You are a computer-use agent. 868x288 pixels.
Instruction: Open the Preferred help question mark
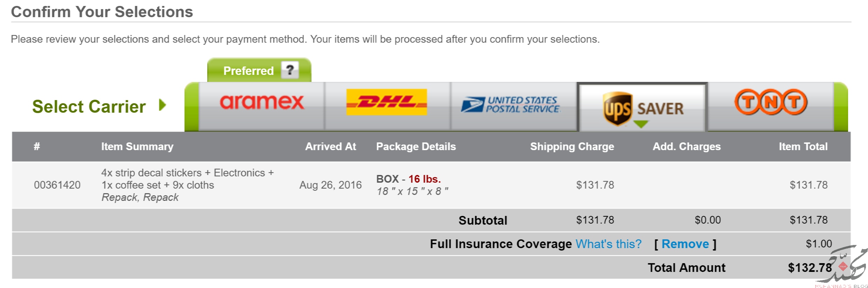(290, 70)
